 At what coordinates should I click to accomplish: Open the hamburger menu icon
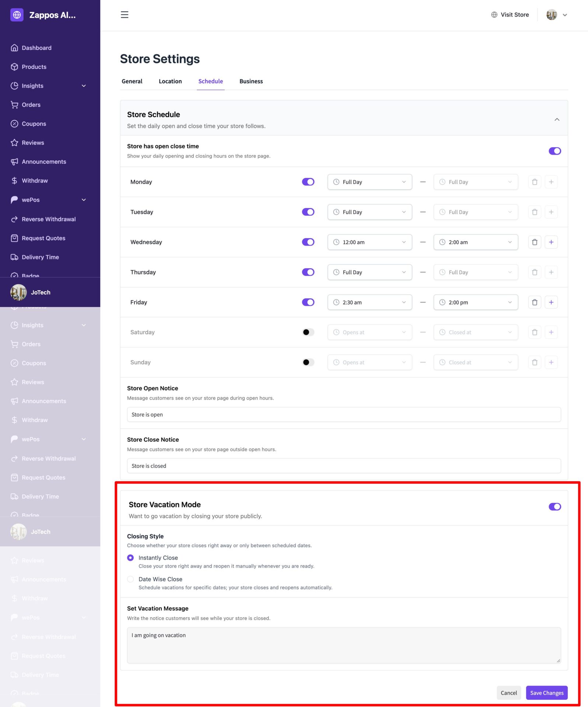(125, 15)
